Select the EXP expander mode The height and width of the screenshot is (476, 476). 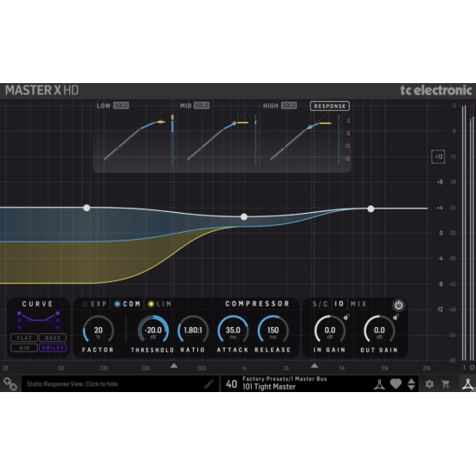[x=95, y=304]
